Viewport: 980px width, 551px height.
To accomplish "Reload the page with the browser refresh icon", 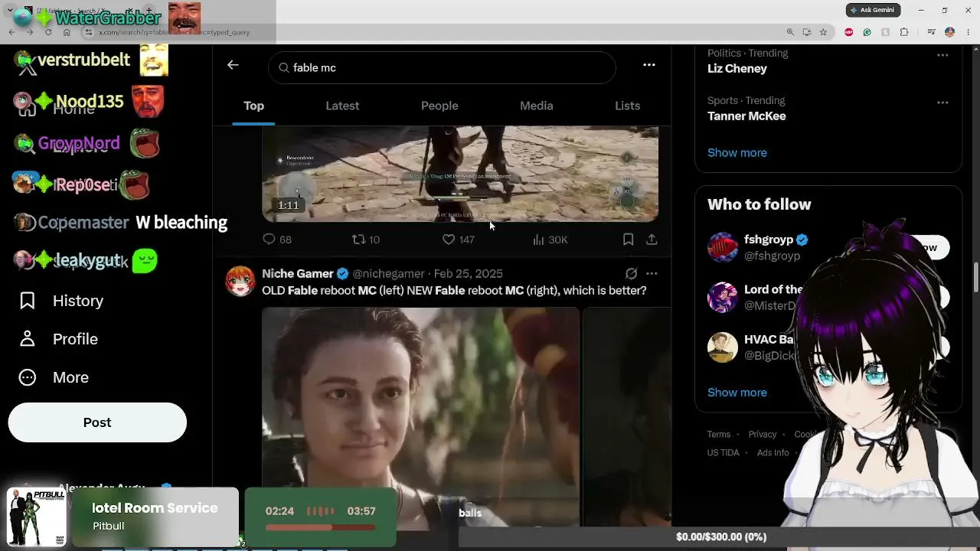I will [x=48, y=32].
